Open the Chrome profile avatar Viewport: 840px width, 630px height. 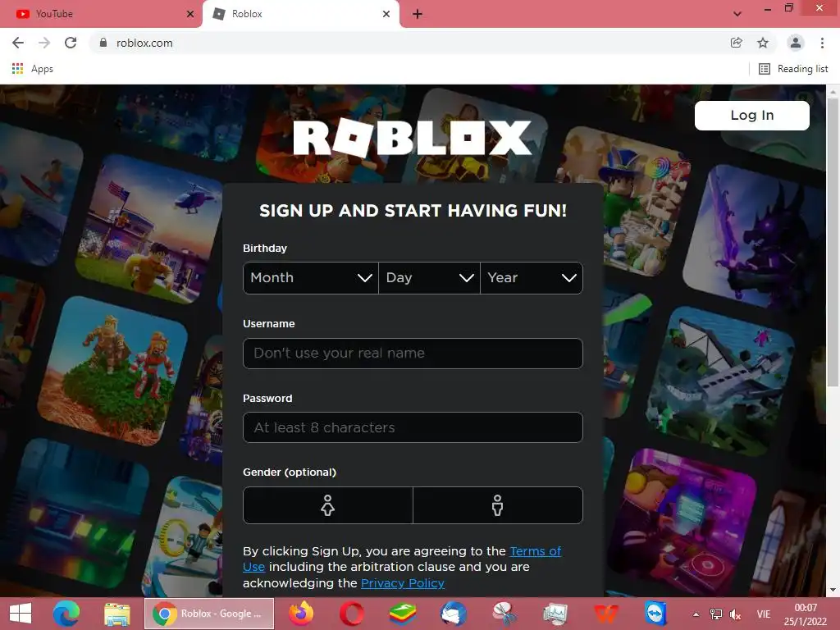click(796, 43)
